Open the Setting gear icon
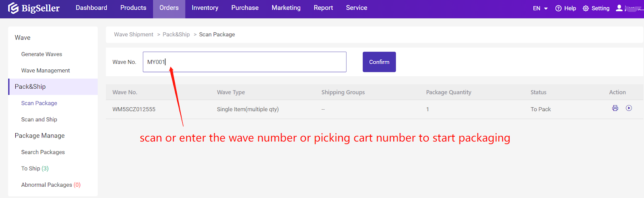 [x=586, y=8]
